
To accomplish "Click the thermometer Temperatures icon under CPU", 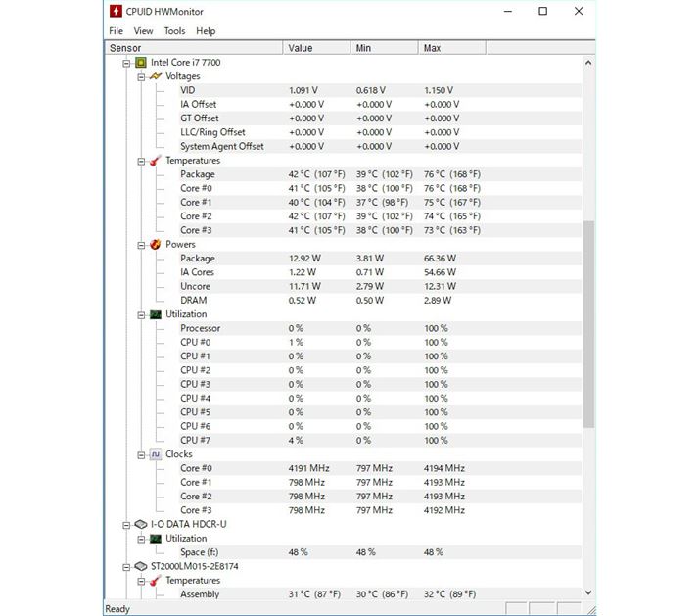I will (x=155, y=161).
